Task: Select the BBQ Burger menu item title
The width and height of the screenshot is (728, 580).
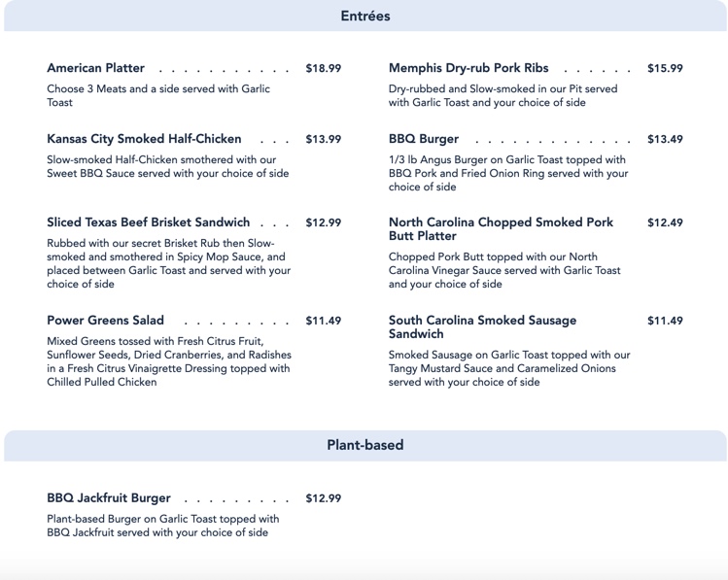Action: point(424,139)
